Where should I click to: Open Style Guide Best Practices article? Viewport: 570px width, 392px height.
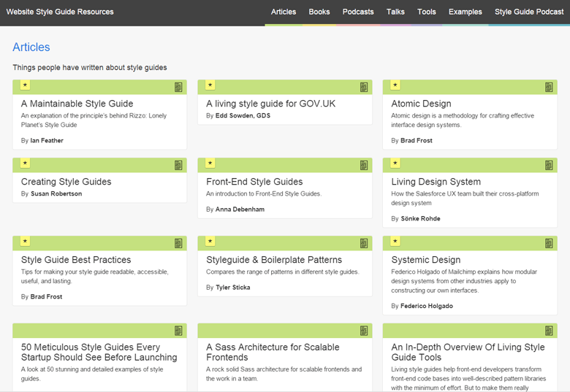[x=76, y=260]
